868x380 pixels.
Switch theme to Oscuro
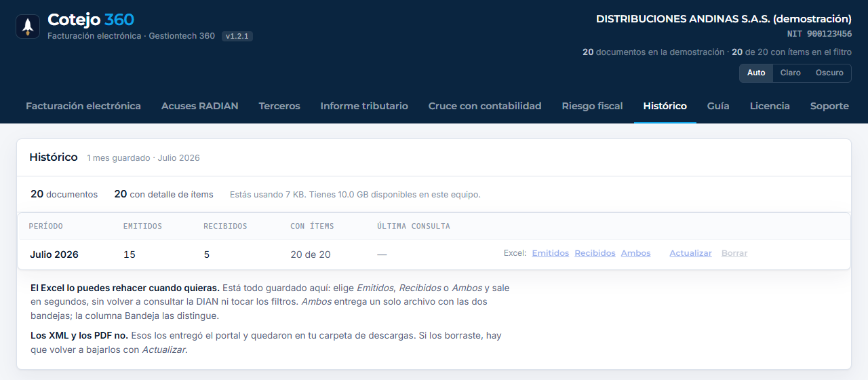point(829,73)
